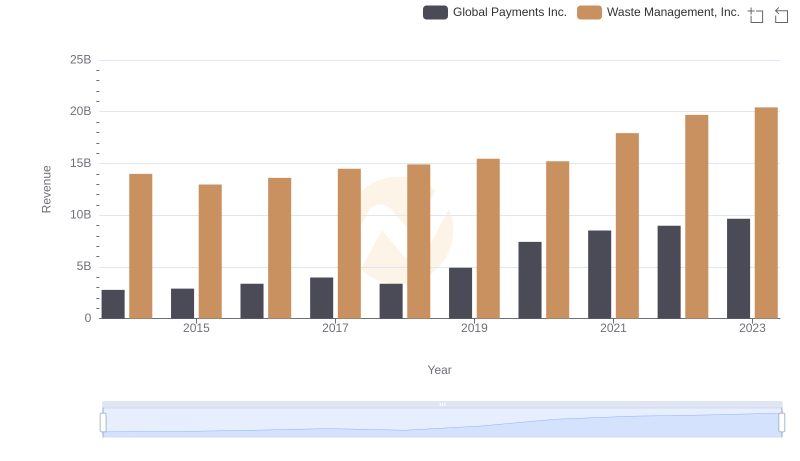Screen dimensions: 800x461
Task: Click the Waste Management bar for 2017
Action: (x=349, y=244)
